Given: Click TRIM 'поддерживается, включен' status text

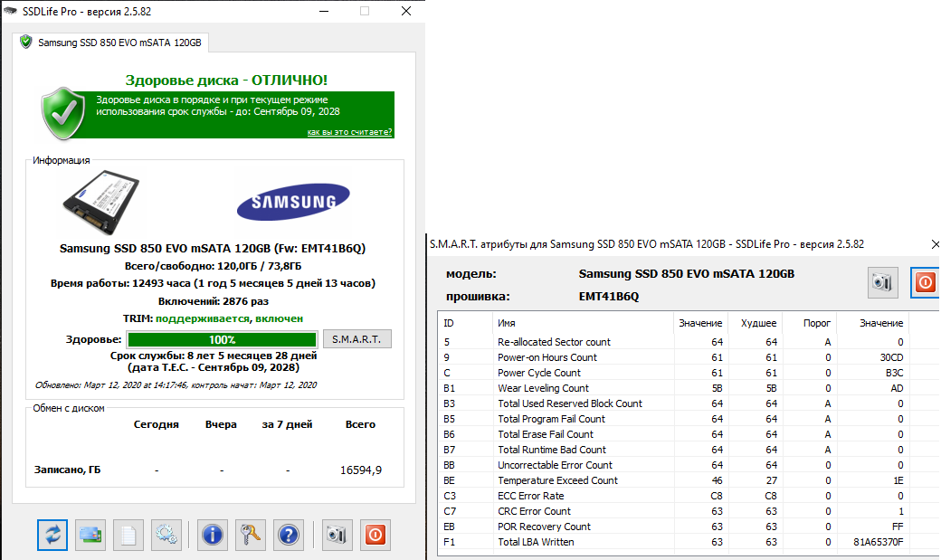Looking at the screenshot, I should point(229,318).
